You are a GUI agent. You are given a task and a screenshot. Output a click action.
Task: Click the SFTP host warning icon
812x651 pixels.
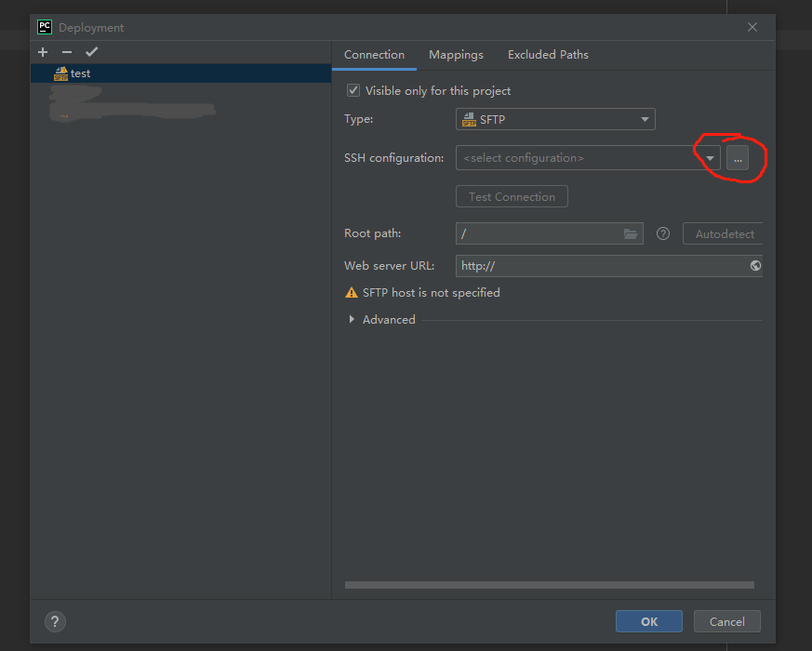pos(351,293)
